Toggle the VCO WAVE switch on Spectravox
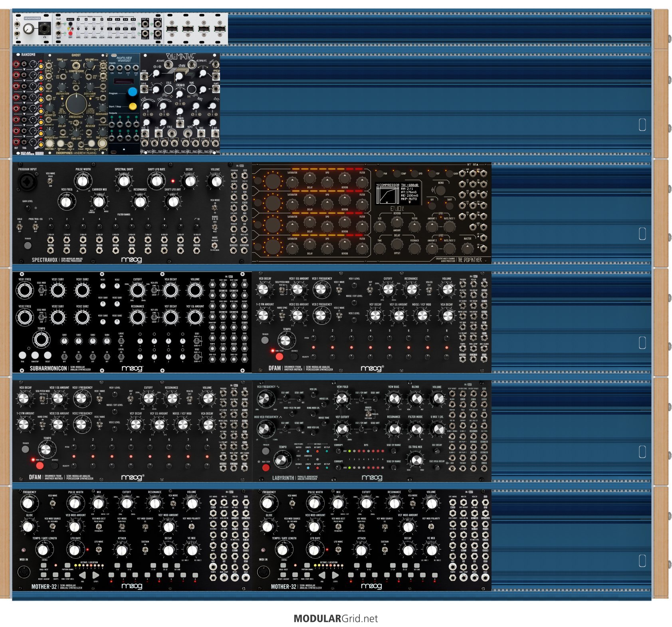The image size is (672, 627). click(x=51, y=181)
